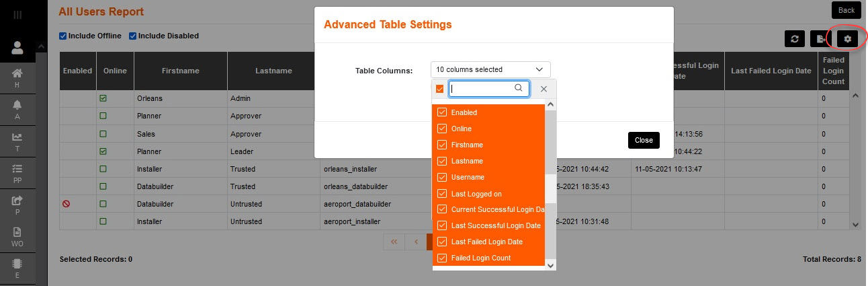
Task: Click the Back button
Action: (x=847, y=10)
